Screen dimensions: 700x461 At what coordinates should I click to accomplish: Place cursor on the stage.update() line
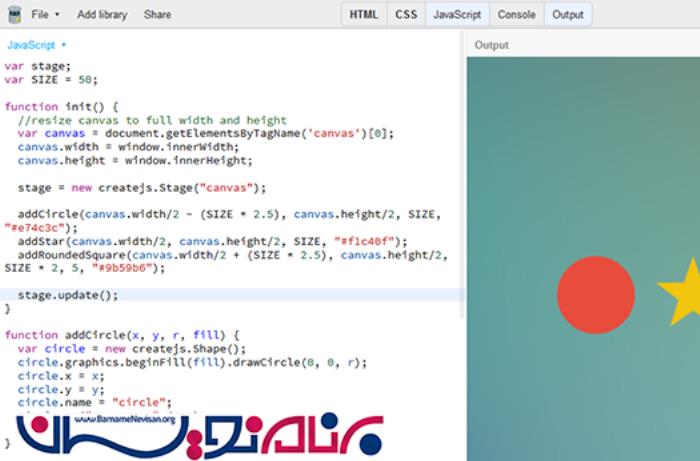[68, 295]
